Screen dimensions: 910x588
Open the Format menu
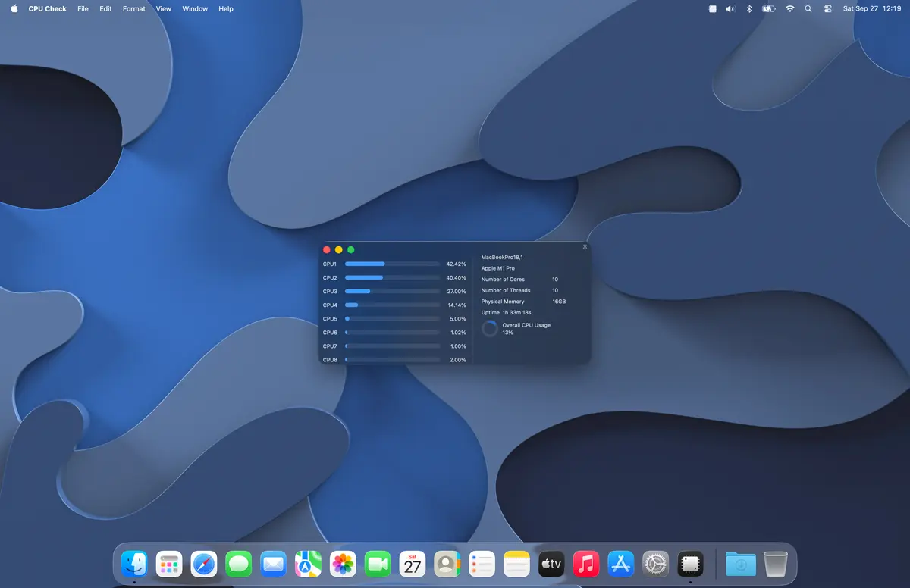coord(134,9)
